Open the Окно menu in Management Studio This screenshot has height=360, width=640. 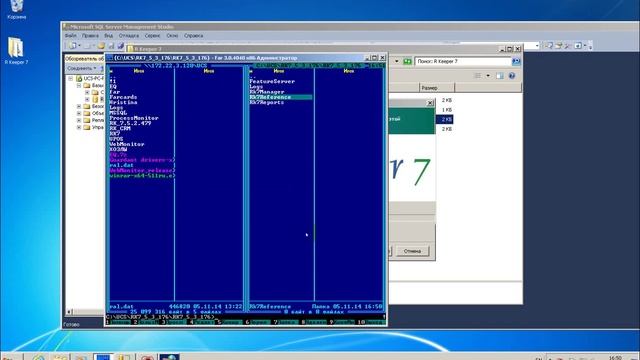click(x=172, y=36)
